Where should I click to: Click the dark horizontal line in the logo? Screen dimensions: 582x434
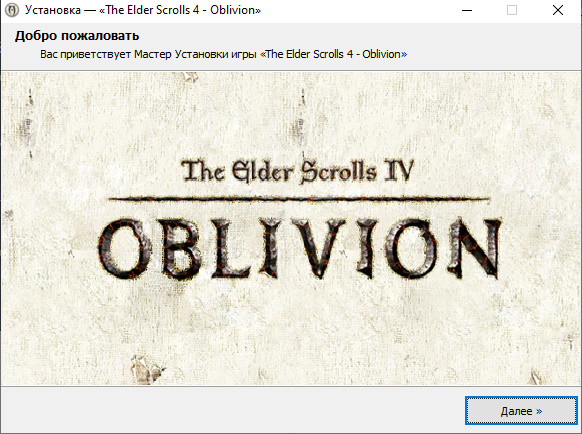pyautogui.click(x=299, y=199)
